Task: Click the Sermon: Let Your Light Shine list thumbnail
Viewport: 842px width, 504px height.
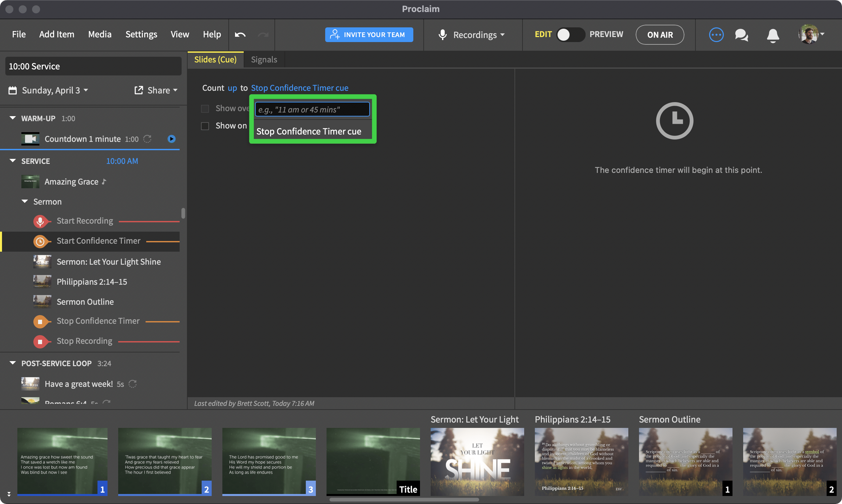Action: [42, 262]
